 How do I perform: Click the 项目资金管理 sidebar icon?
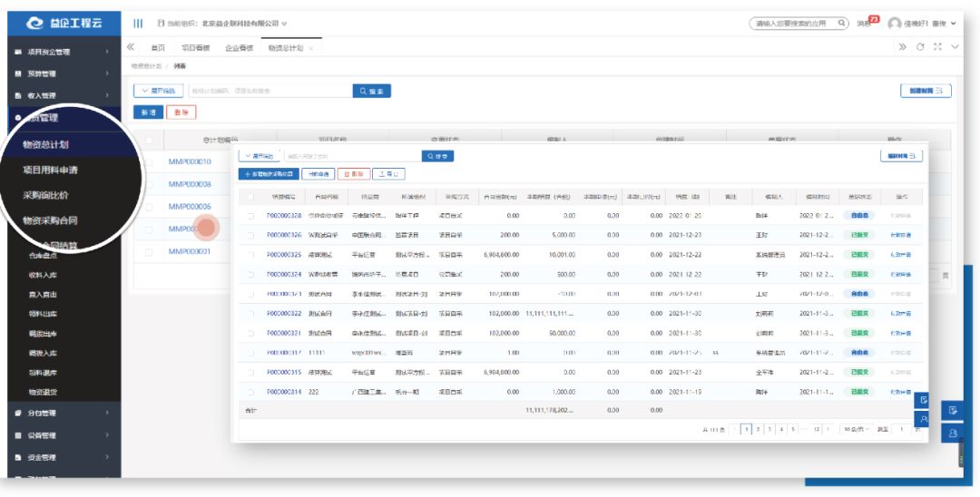[18, 52]
